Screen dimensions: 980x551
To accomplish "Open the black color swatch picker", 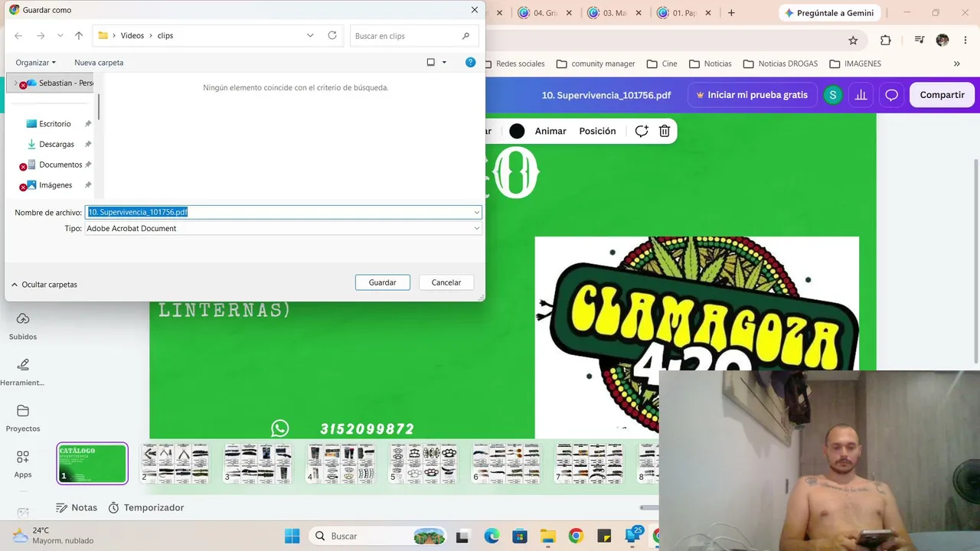I will click(x=517, y=131).
